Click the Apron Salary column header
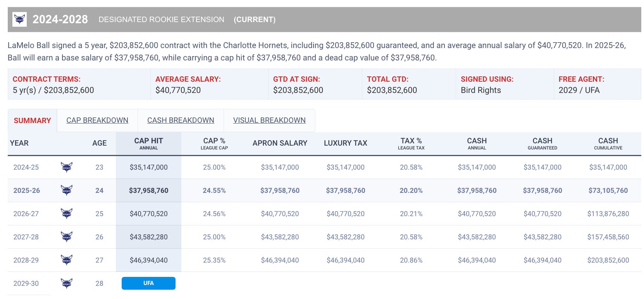Image resolution: width=644 pixels, height=299 pixels. [280, 143]
